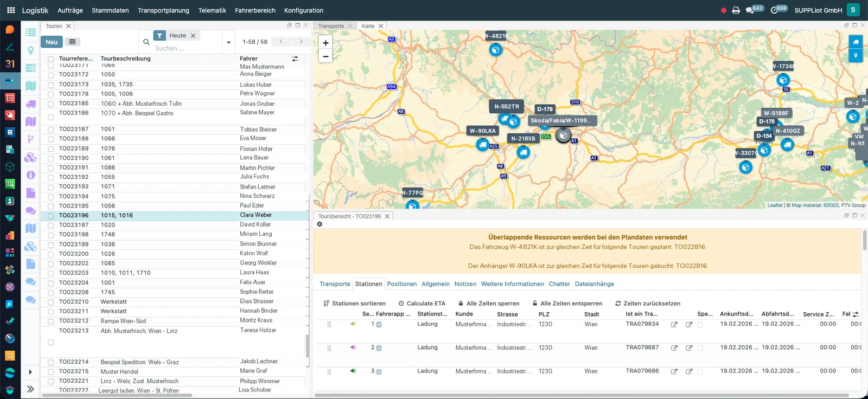Open settings gear in Tourübersicht panel
Viewport: 868px width, 399px height.
(320, 224)
